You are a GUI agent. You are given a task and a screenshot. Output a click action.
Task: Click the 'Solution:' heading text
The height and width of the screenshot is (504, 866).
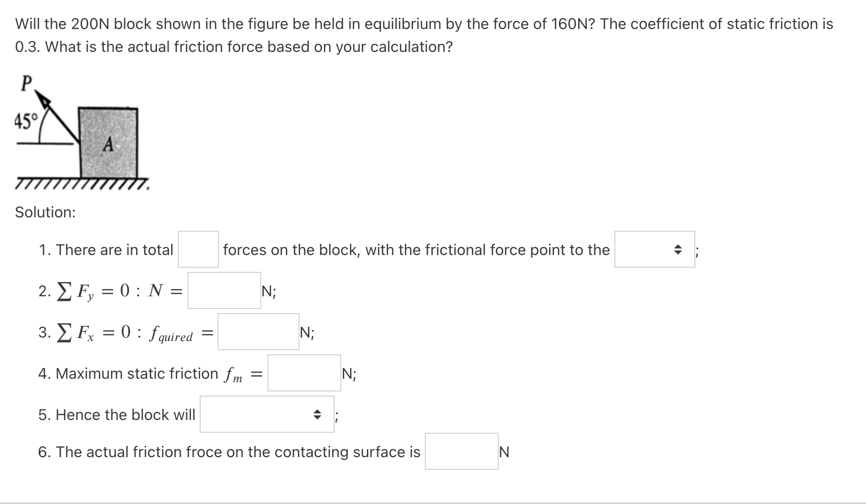pyautogui.click(x=45, y=212)
